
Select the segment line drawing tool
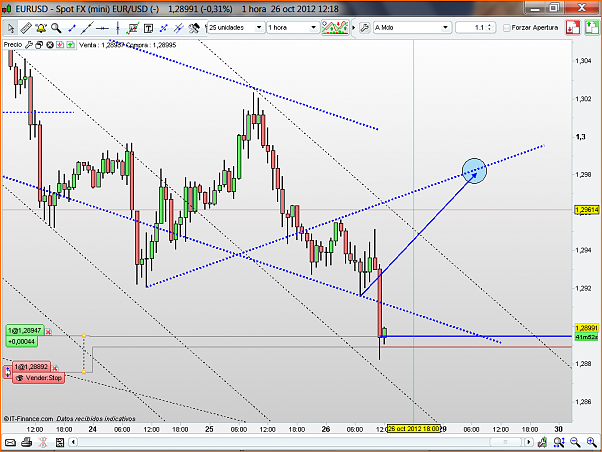[x=71, y=28]
